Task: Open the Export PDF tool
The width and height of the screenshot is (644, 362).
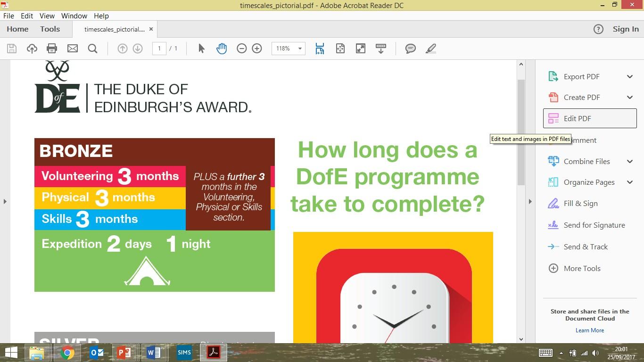Action: 582,76
